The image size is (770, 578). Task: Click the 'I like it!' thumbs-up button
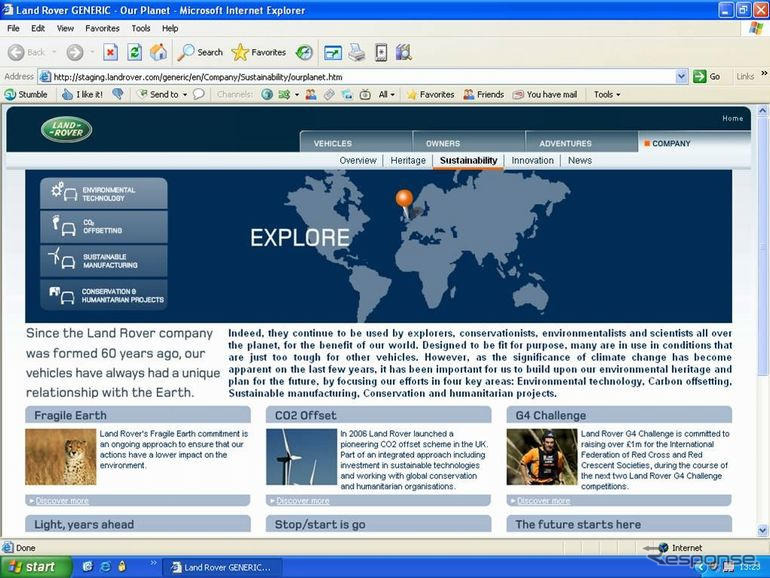point(82,94)
